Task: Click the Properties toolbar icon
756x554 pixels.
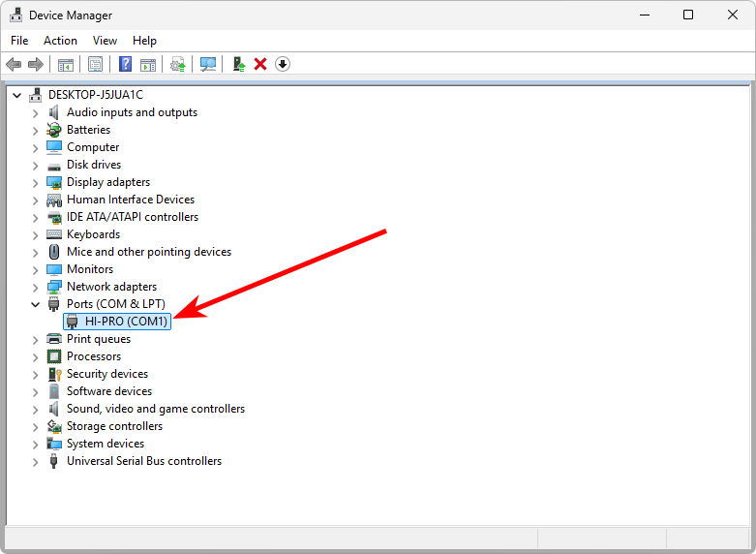Action: 96,64
